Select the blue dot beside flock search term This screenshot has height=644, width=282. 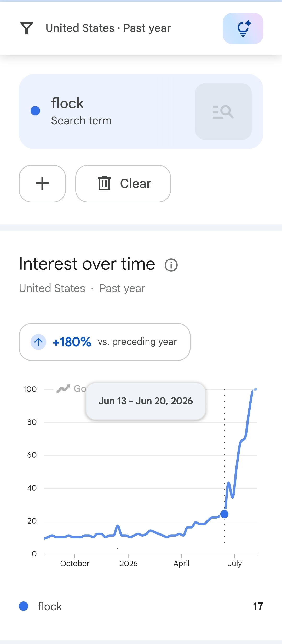tap(35, 111)
